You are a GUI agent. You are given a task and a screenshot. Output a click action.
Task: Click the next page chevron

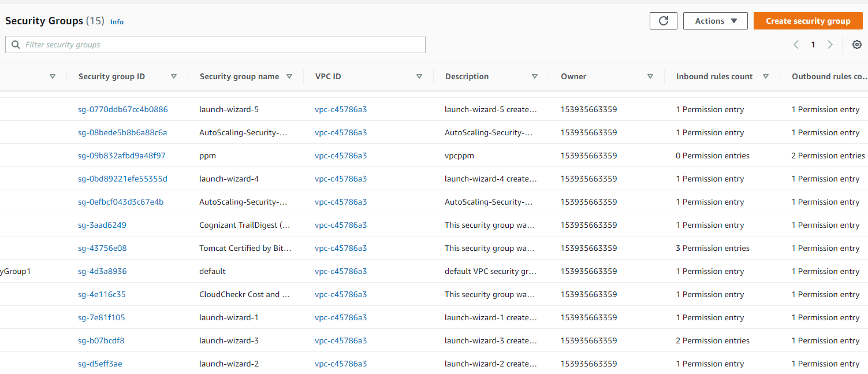830,44
